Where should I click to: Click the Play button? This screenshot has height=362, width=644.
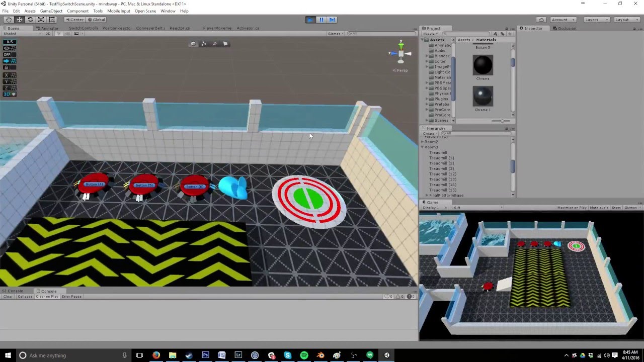tap(310, 20)
